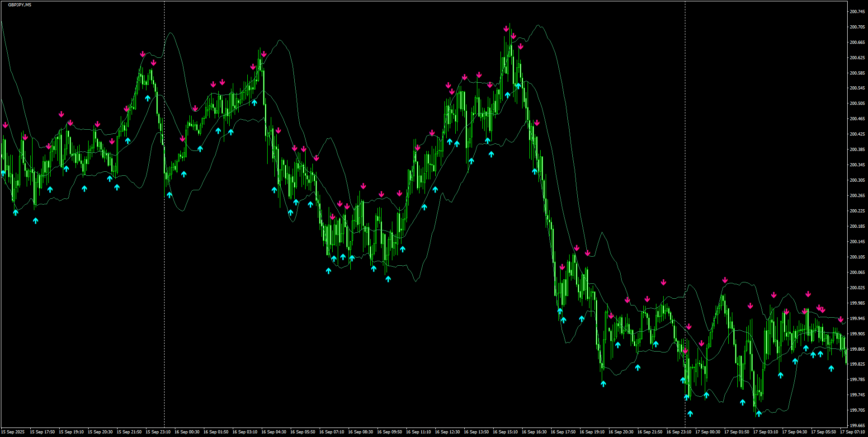Click the 199.825 price scale value

(857, 364)
